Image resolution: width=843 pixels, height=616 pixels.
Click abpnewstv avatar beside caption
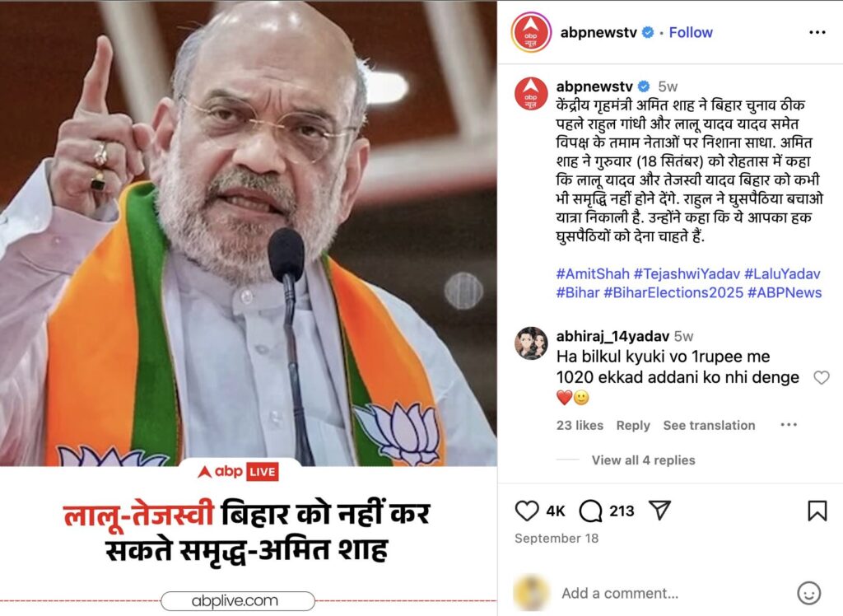531,93
